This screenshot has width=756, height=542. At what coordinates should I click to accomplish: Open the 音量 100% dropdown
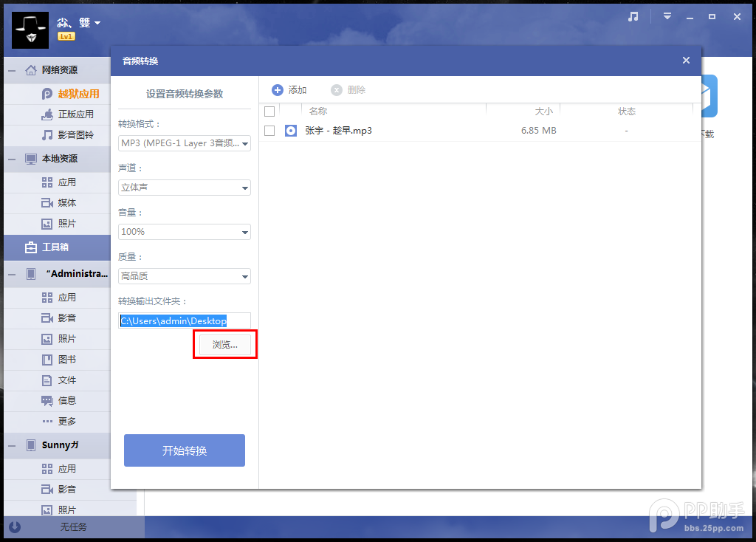coord(184,232)
